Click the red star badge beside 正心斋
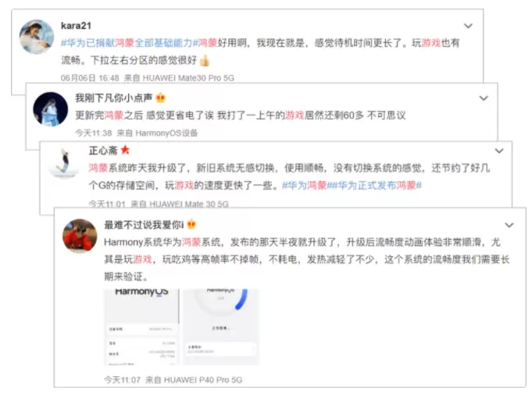Screen dimensions: 532x398 point(125,150)
